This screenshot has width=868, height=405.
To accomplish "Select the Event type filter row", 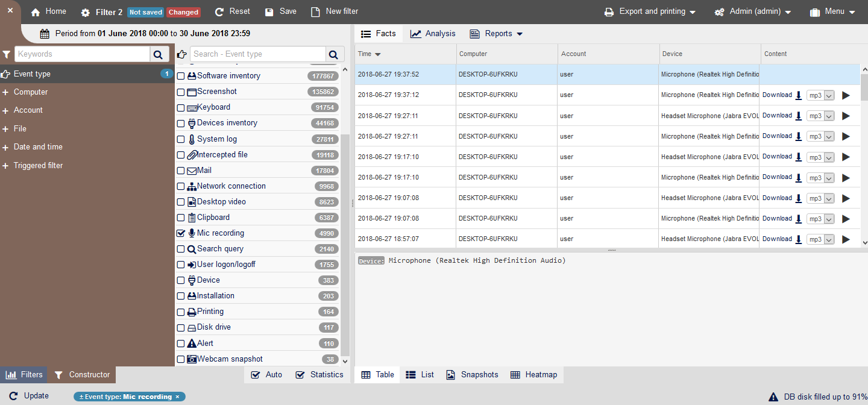I will pyautogui.click(x=87, y=74).
